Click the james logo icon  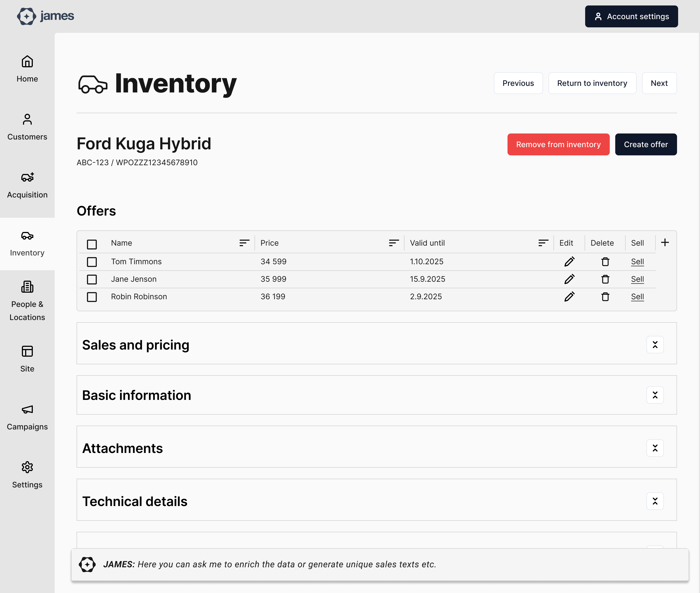(27, 16)
